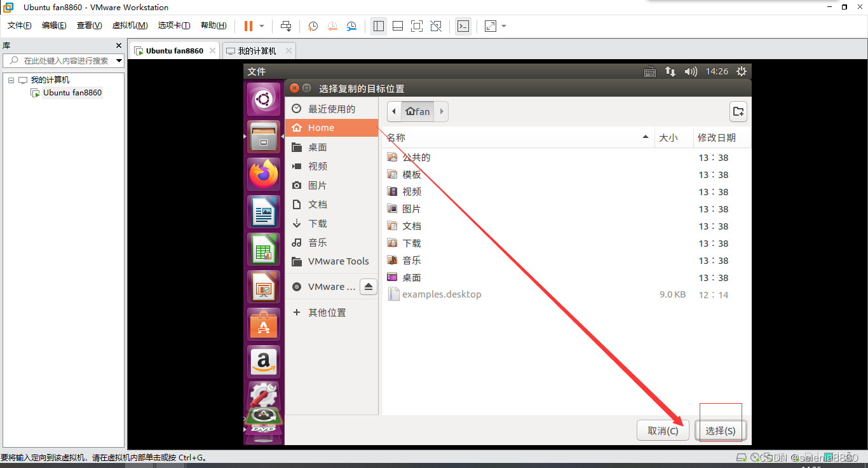Image resolution: width=868 pixels, height=468 pixels.
Task: Enter full screen mode icon
Action: pos(417,26)
